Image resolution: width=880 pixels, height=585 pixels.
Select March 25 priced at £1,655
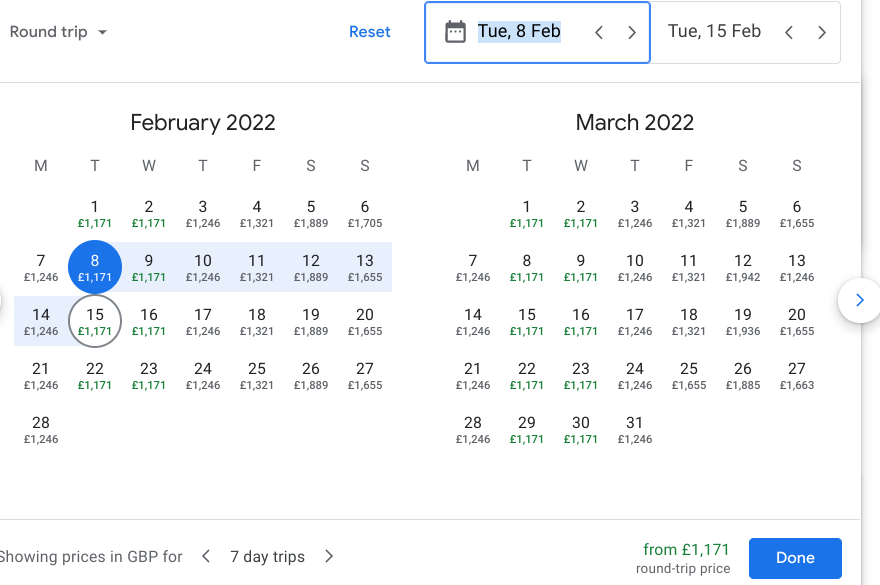[689, 375]
